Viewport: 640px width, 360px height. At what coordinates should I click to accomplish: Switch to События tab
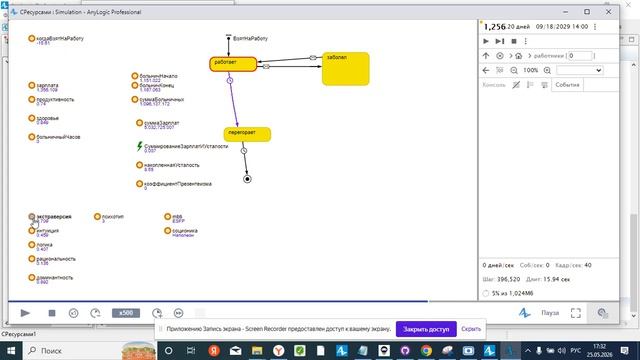click(x=567, y=85)
